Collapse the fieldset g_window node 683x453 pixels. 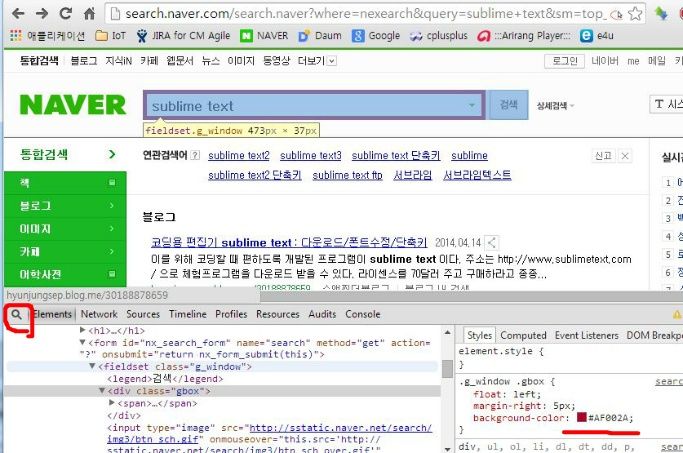pos(92,366)
